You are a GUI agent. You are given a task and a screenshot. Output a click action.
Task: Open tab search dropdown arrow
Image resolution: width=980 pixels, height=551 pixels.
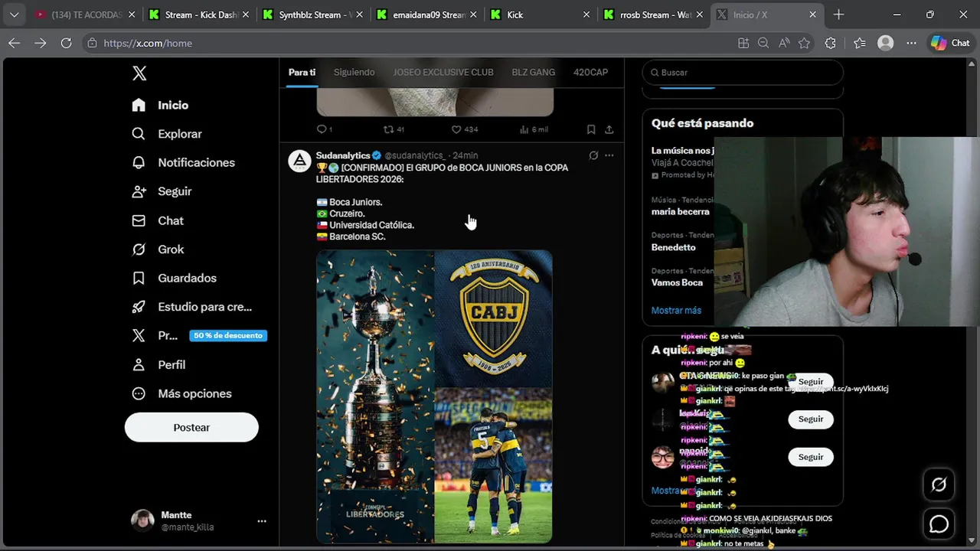(x=15, y=15)
